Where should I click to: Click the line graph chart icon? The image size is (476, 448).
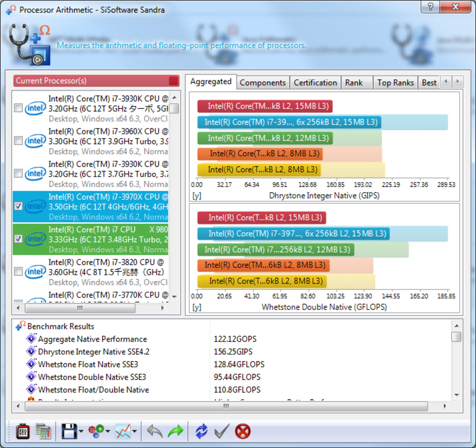point(123,431)
